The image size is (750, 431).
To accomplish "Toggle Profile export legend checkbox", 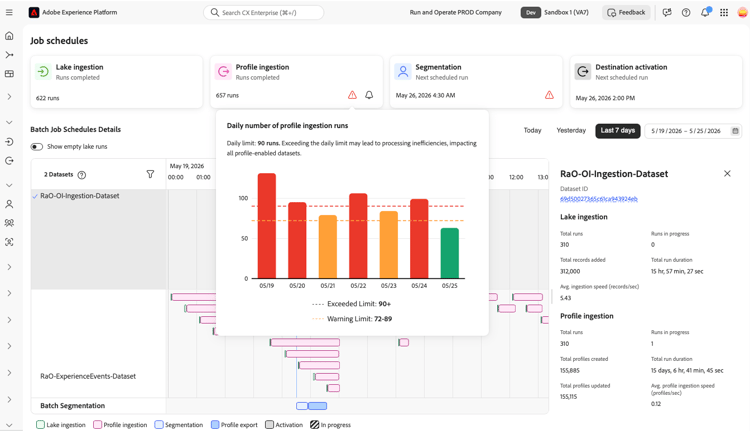I will point(215,425).
